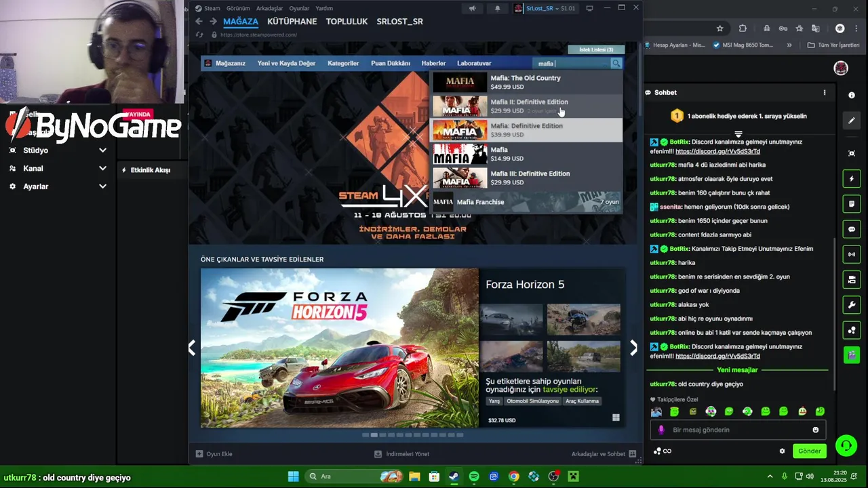Click the lightning bolt icon in right toolbar

coord(852,179)
